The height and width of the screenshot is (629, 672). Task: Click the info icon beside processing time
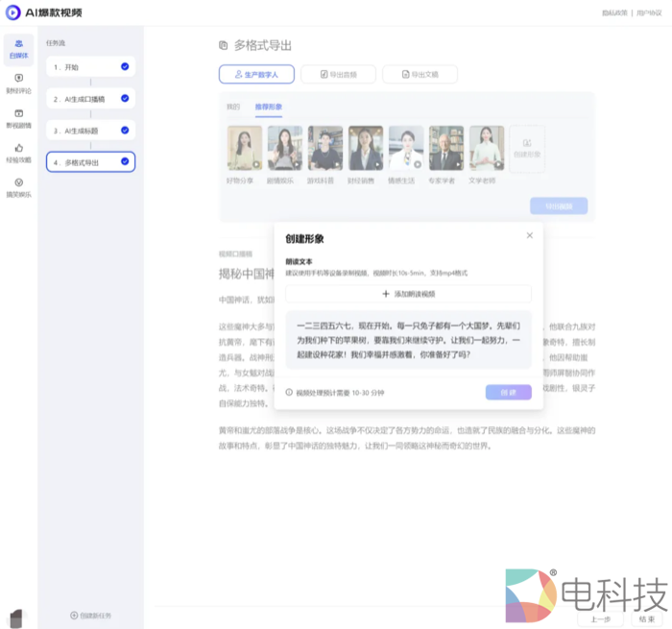289,392
